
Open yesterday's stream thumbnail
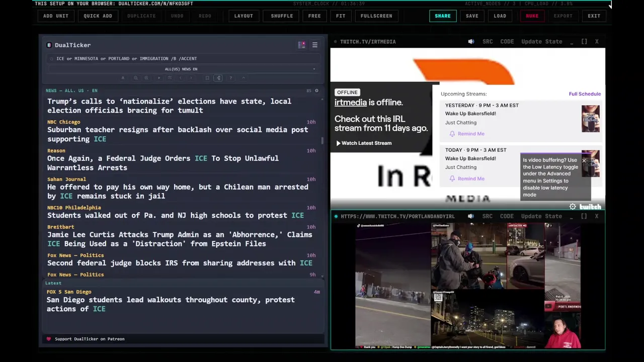click(590, 119)
